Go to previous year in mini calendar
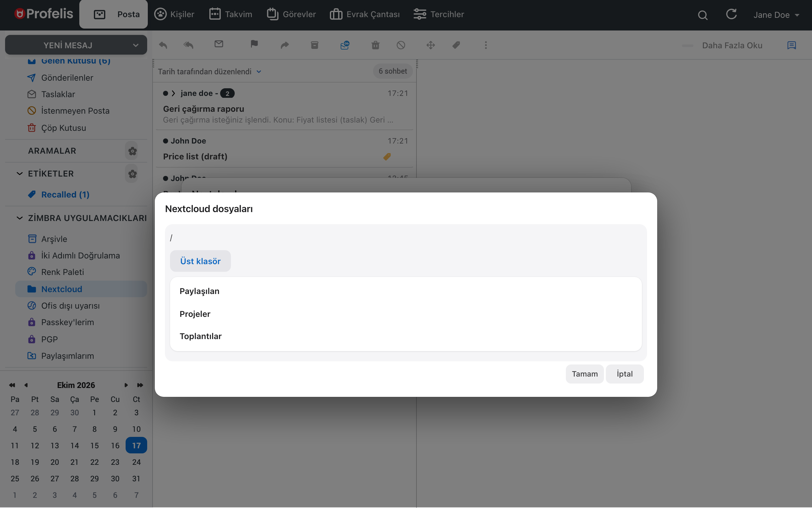 click(12, 385)
